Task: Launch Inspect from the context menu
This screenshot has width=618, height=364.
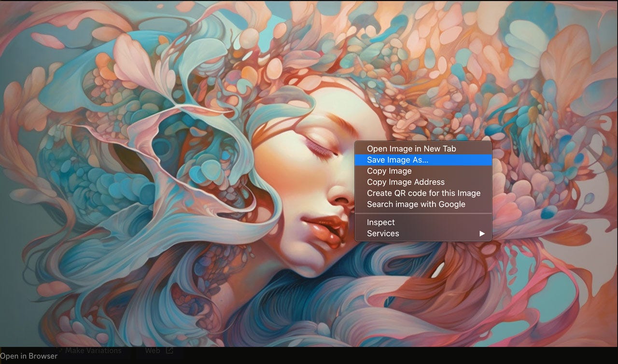Action: [x=380, y=222]
